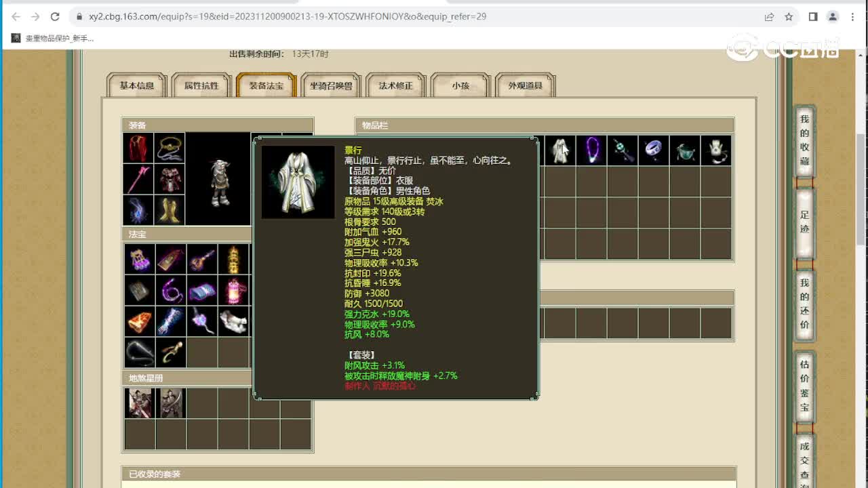
Task: Select green cauldron item in inventory
Action: tap(685, 150)
